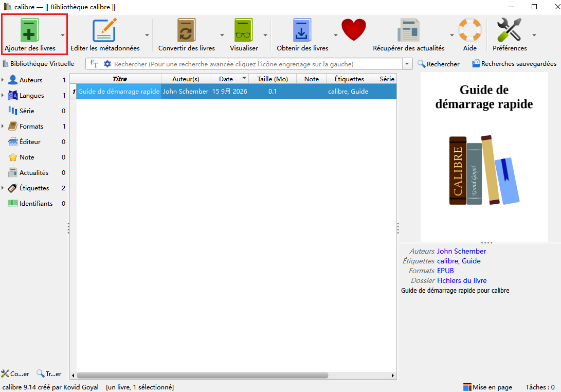Click the Obtenir des livres icon
561x392 pixels.
302,30
